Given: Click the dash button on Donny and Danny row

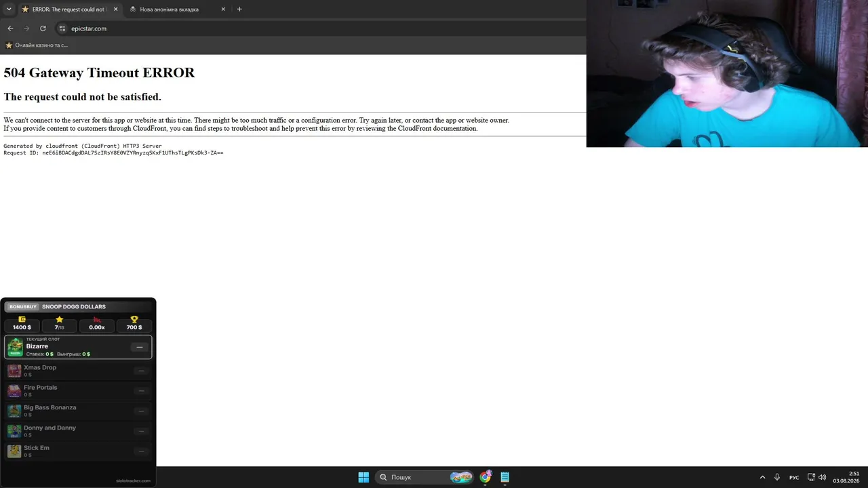Looking at the screenshot, I should point(141,431).
